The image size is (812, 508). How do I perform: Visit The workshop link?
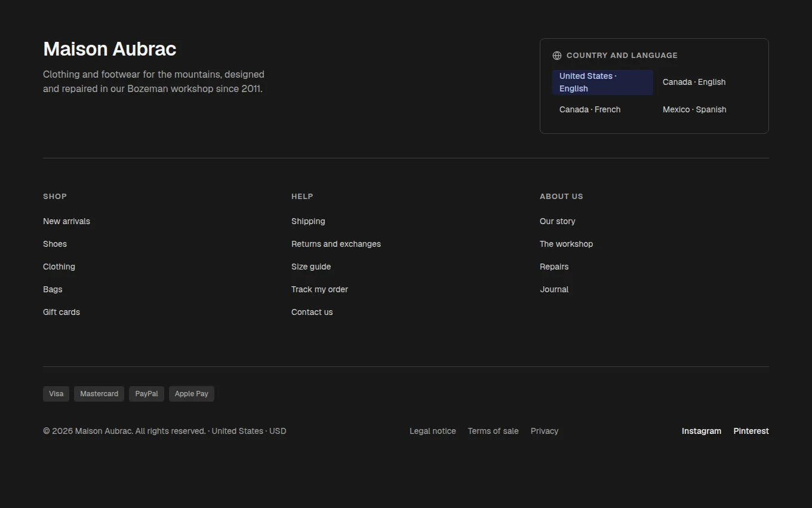(x=567, y=244)
